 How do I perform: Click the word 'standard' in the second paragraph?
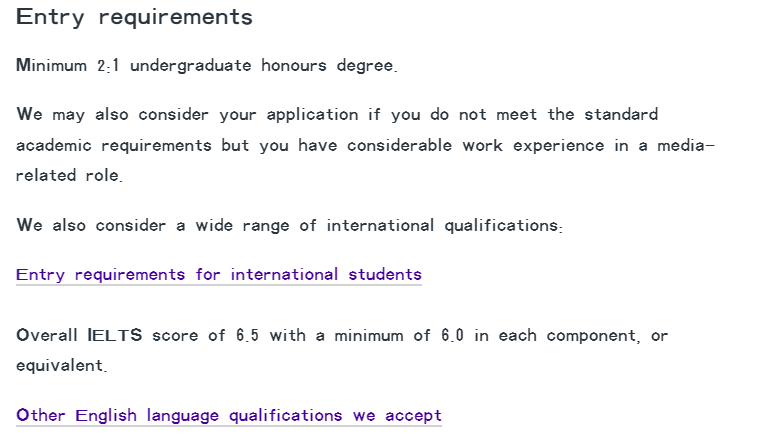pos(621,115)
